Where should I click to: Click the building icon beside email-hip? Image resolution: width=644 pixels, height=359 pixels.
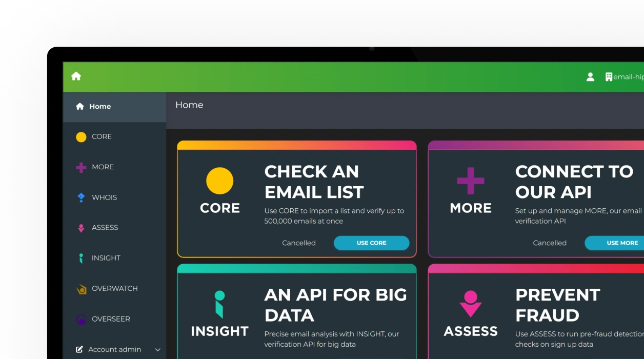click(x=609, y=77)
